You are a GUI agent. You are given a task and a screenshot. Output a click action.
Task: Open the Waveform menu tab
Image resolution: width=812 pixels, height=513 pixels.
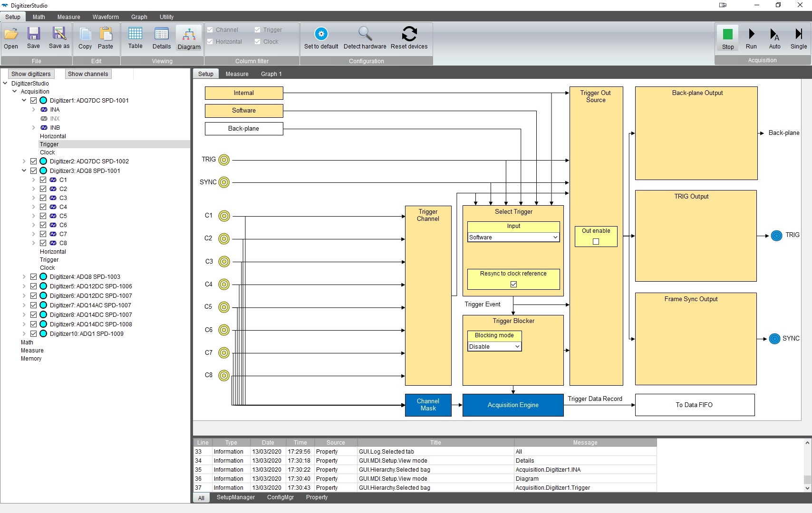tap(106, 17)
